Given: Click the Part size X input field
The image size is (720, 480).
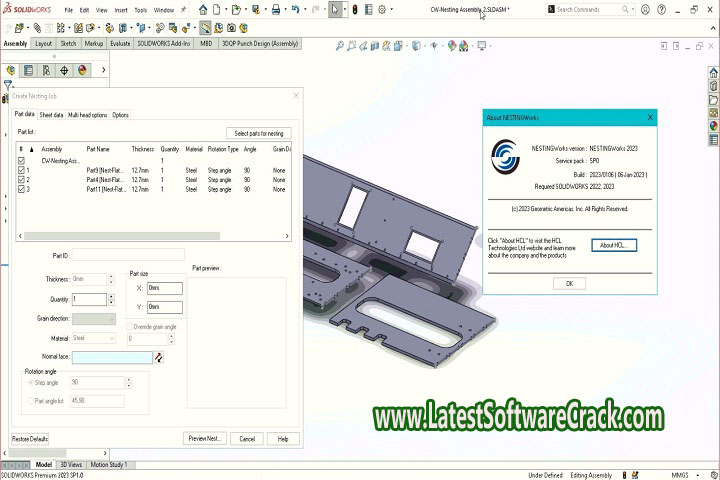Looking at the screenshot, I should [x=165, y=288].
